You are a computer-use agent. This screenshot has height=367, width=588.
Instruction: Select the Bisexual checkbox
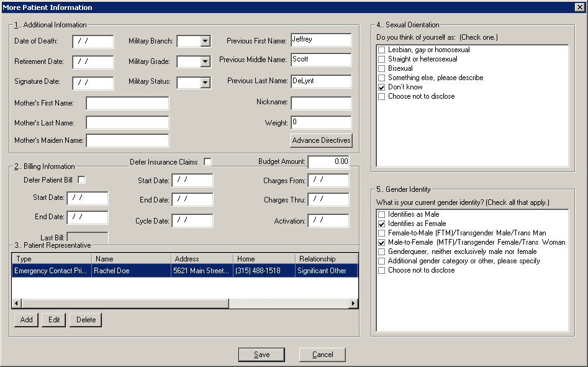click(381, 68)
